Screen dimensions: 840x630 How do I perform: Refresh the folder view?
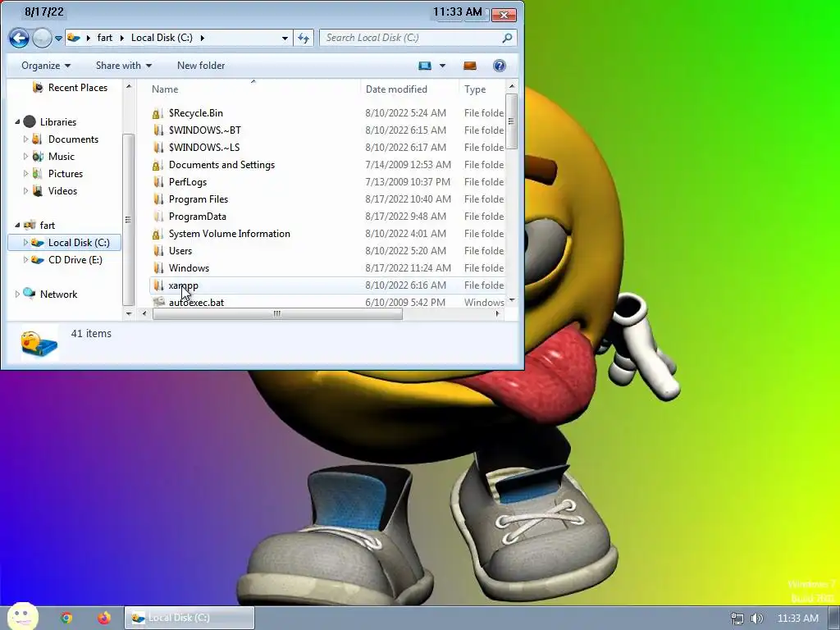coord(304,38)
